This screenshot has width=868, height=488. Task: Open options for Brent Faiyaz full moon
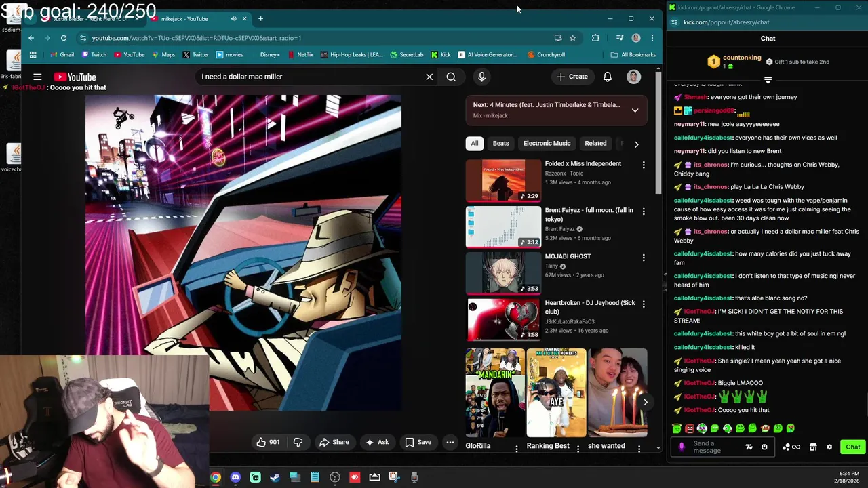pos(644,211)
